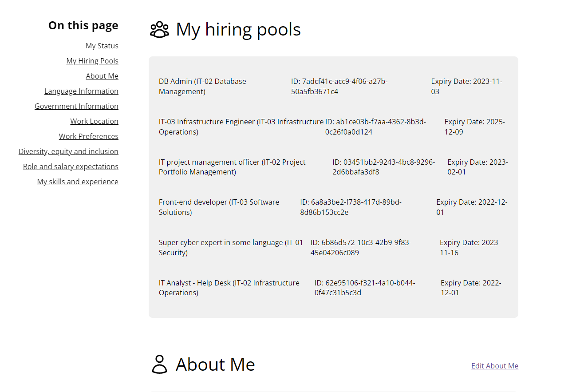Open Government Information
576x392 pixels.
[x=76, y=106]
